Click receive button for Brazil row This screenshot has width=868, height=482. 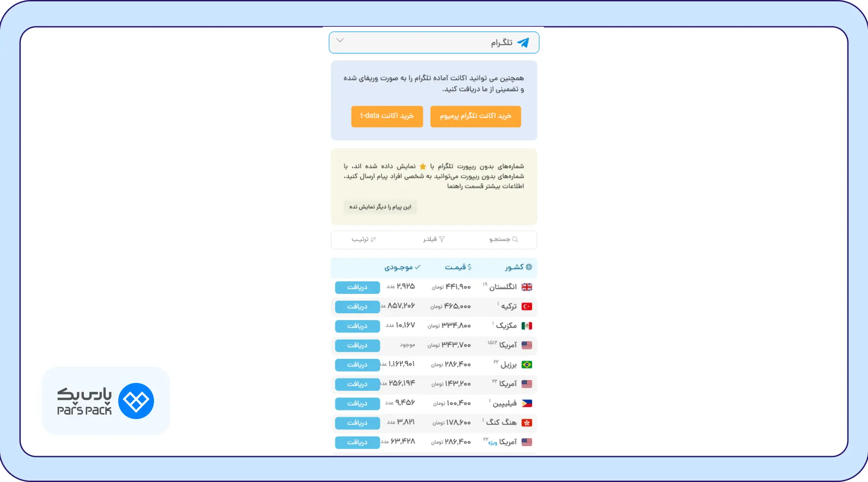pos(358,365)
